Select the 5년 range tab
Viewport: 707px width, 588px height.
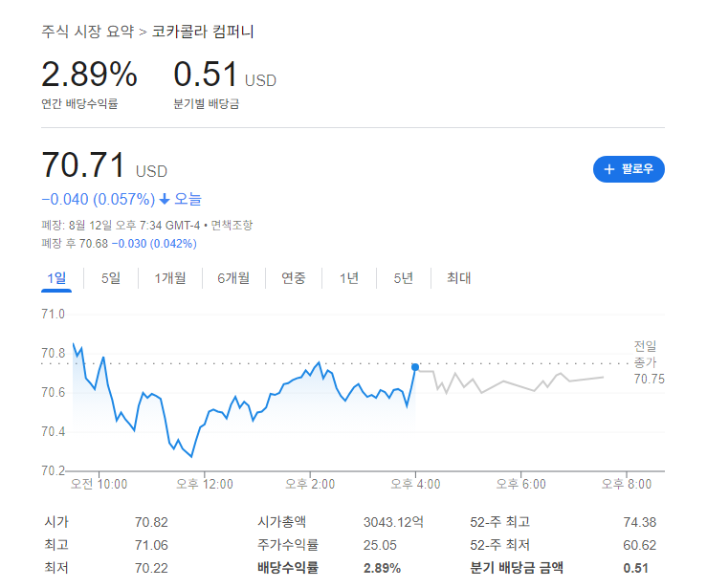(x=404, y=278)
